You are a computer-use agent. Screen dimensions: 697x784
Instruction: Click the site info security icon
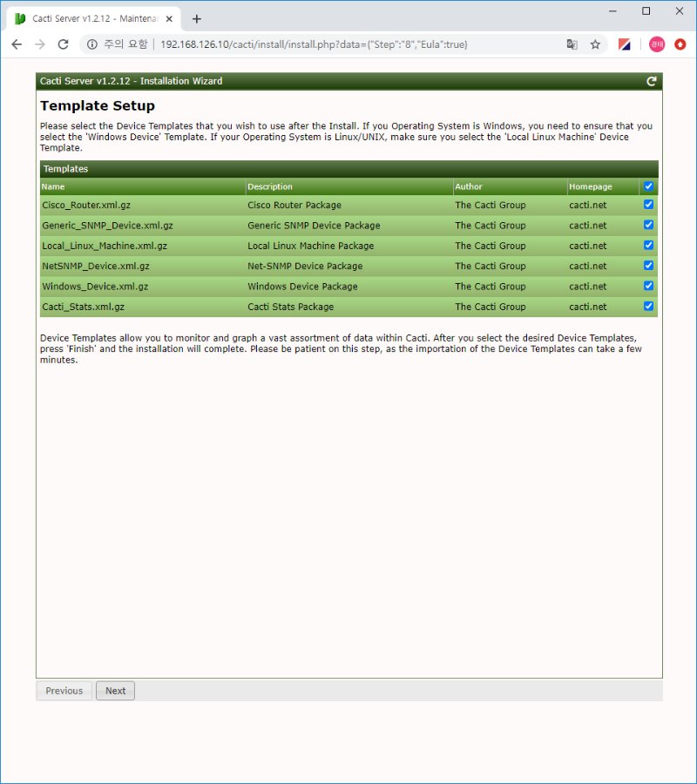pyautogui.click(x=92, y=44)
